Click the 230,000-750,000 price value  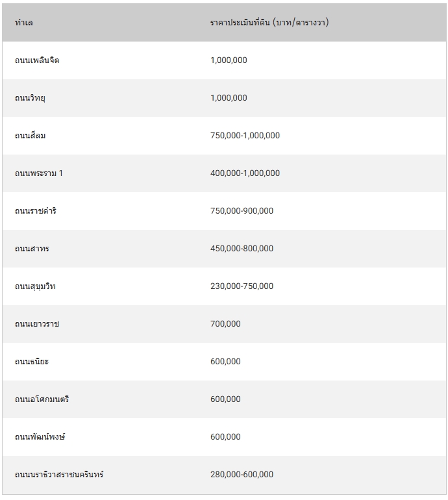242,286
